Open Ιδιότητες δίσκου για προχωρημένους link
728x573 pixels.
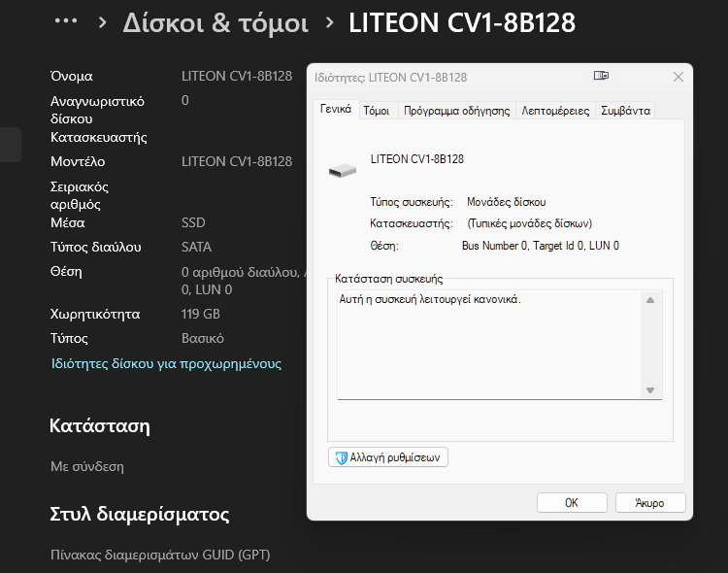(166, 363)
